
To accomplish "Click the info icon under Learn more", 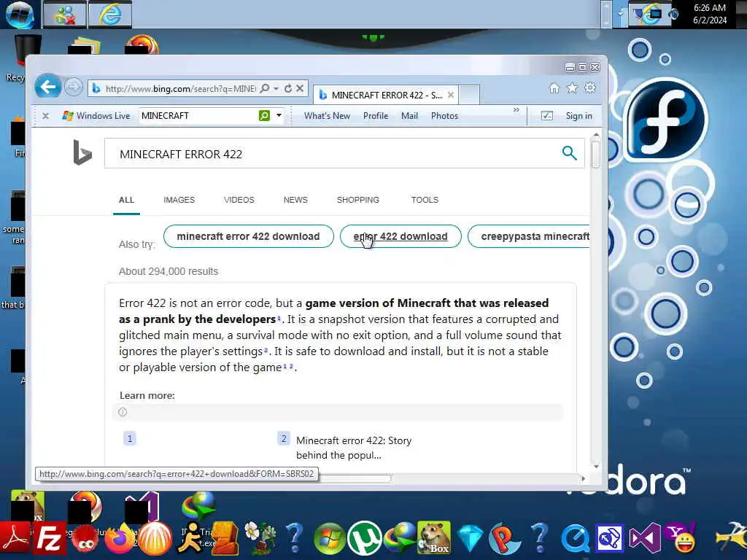I will pos(123,412).
